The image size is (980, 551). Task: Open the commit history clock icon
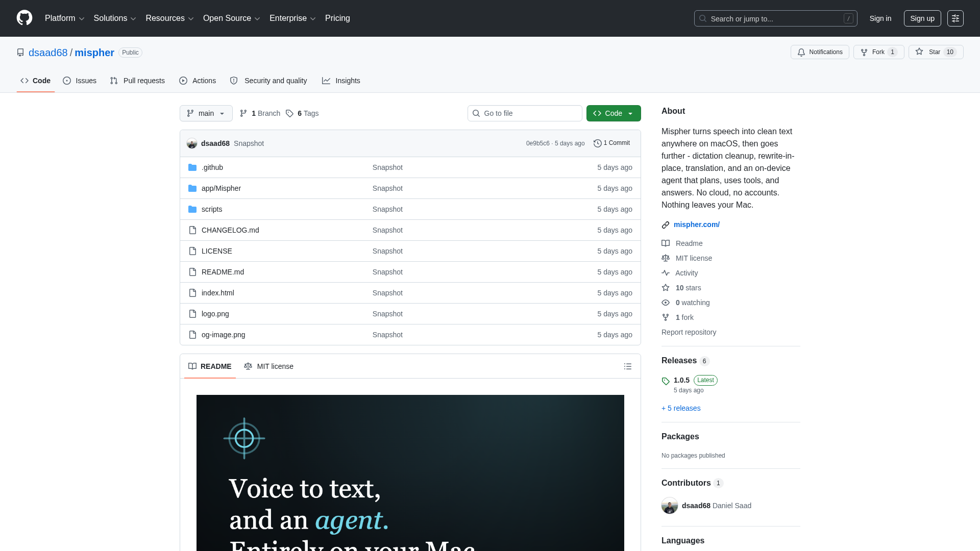click(597, 143)
